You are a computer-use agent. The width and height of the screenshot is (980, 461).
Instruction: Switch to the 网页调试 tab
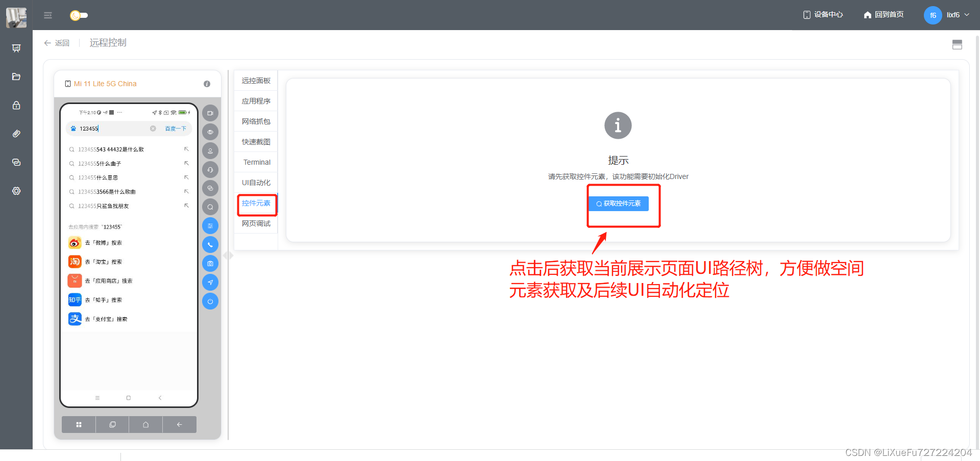[256, 223]
